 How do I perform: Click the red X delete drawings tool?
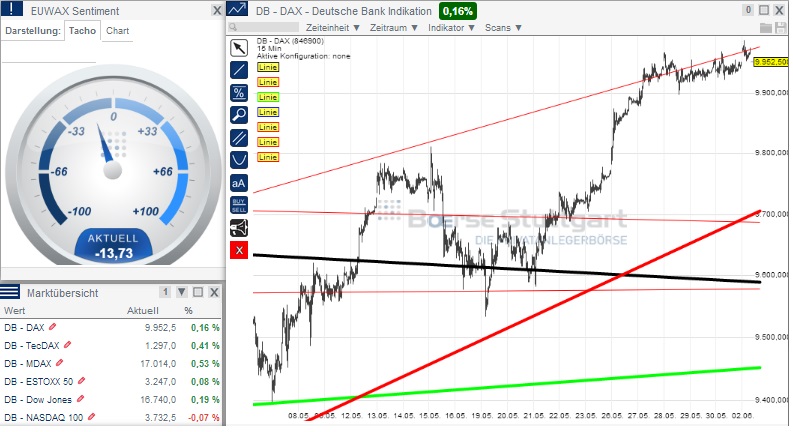click(x=239, y=250)
